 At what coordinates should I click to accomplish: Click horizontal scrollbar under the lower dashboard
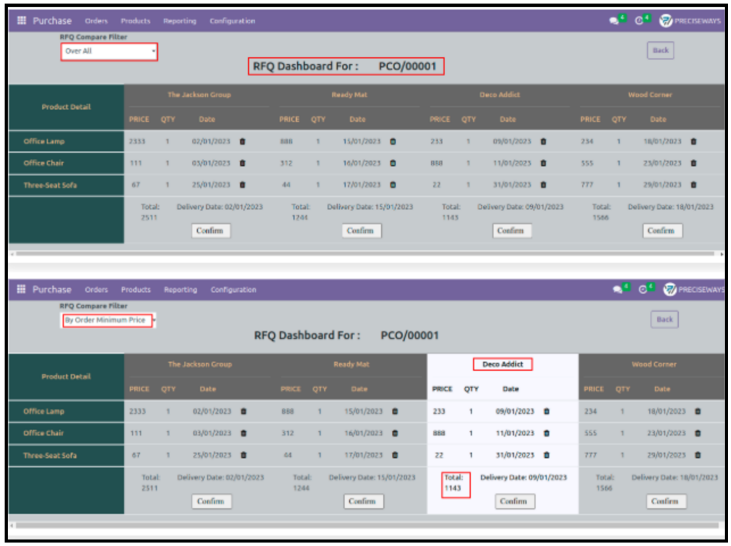(365, 524)
